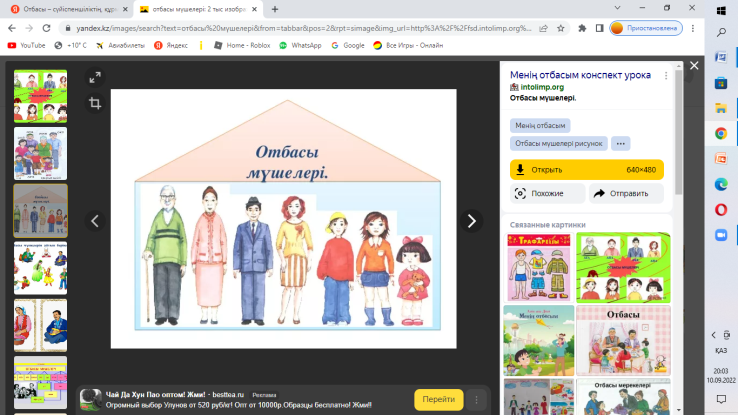Select the large family group thumbnail
738x415 pixels.
pyautogui.click(x=40, y=153)
